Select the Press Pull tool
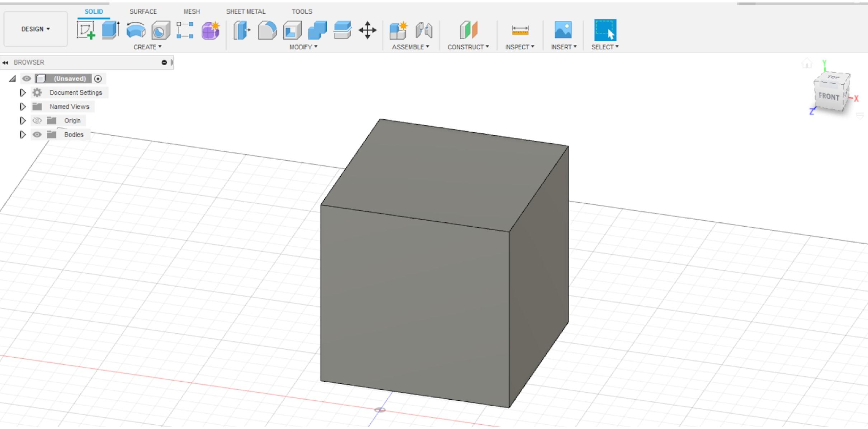 (242, 30)
